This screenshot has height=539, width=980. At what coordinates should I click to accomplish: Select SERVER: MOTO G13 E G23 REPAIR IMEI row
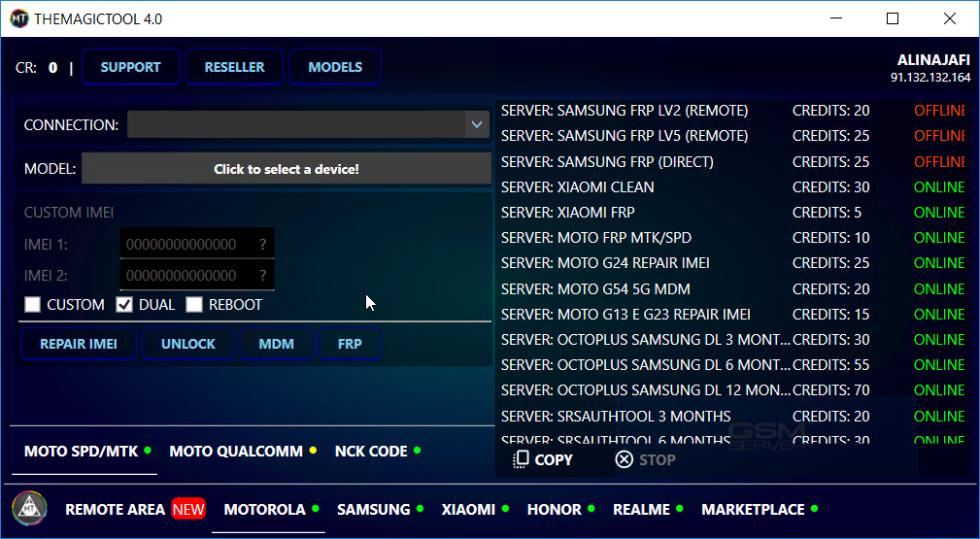pos(733,314)
